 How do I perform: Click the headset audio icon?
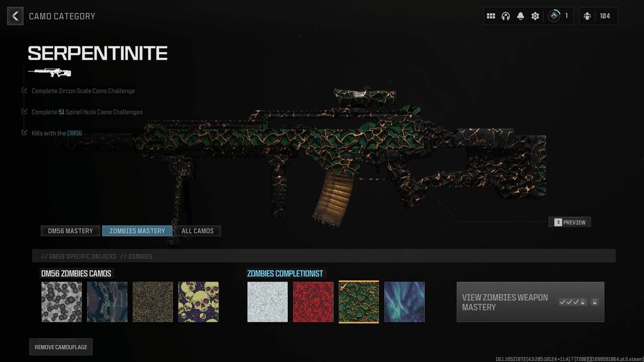(505, 16)
